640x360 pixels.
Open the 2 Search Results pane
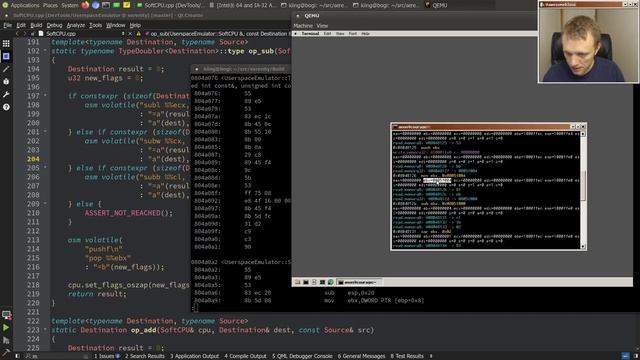click(x=144, y=356)
